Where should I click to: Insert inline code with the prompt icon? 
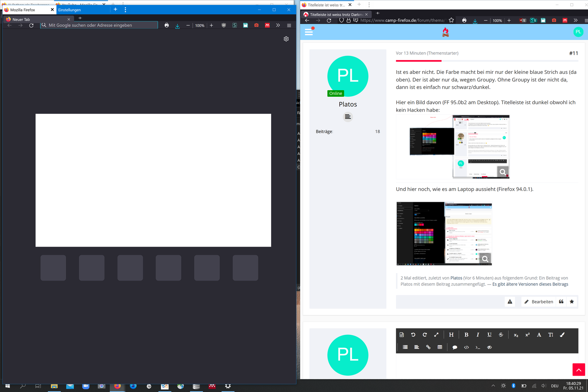[478, 347]
